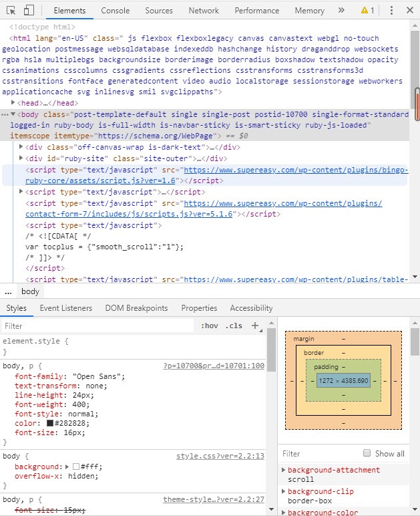Edit the font-family "Open Sans" value
Image resolution: width=420 pixels, height=516 pixels.
97,376
